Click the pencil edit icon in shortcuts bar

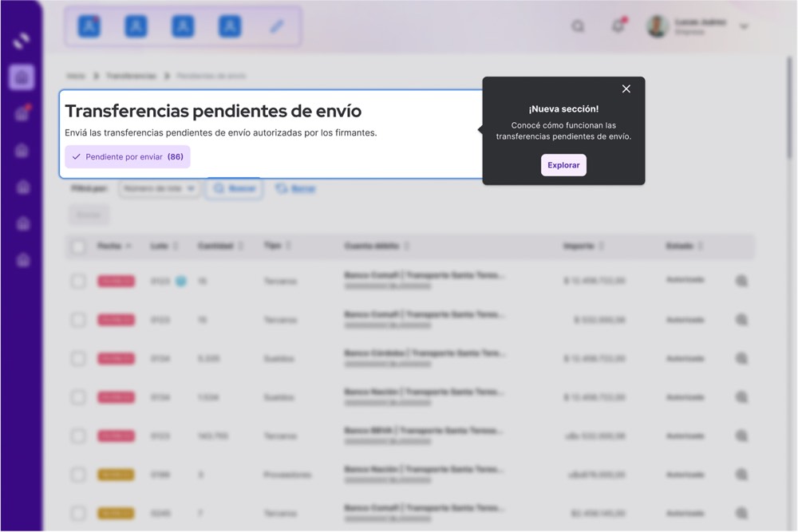(276, 26)
